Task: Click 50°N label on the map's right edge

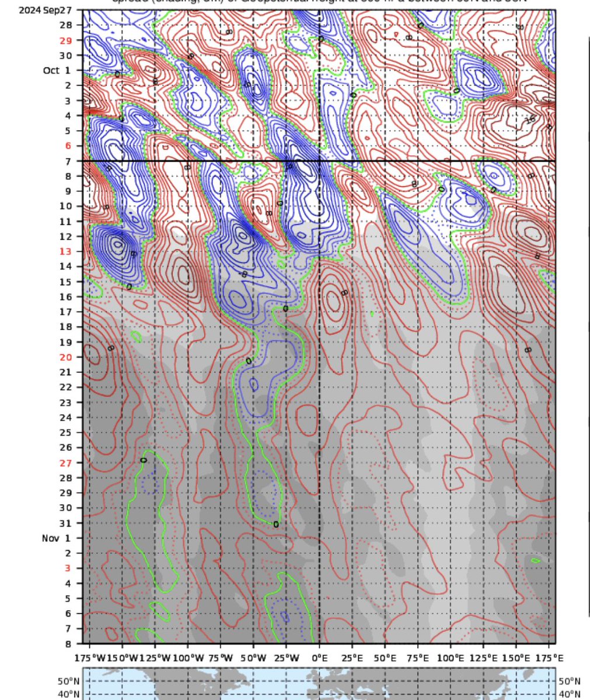Action: [569, 681]
